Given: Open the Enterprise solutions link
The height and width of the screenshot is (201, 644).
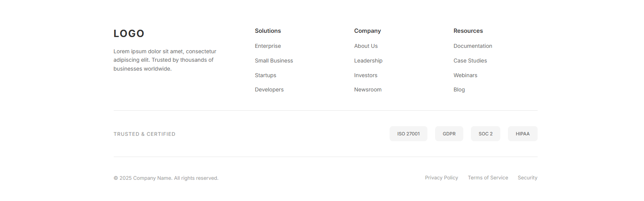Looking at the screenshot, I should (268, 46).
